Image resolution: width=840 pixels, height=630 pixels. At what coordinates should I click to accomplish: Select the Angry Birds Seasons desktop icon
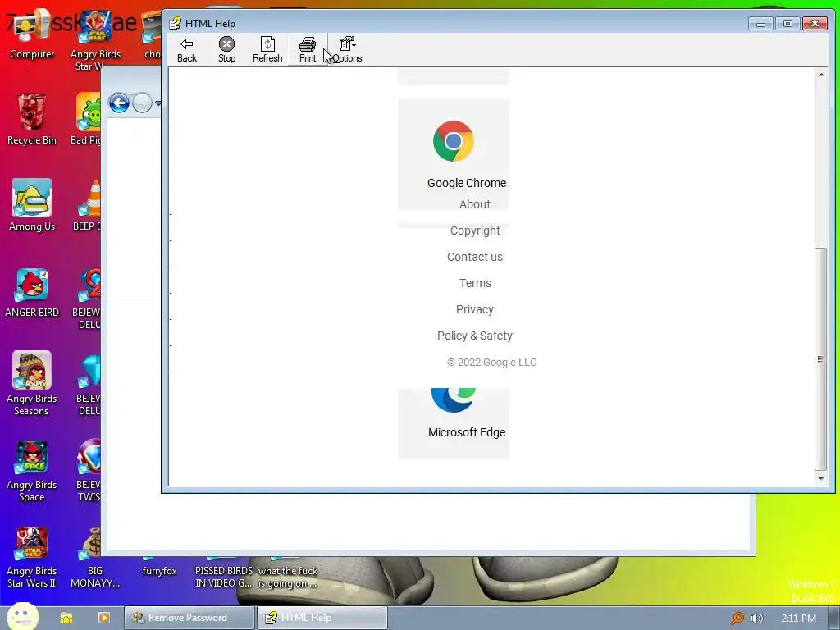pyautogui.click(x=32, y=384)
